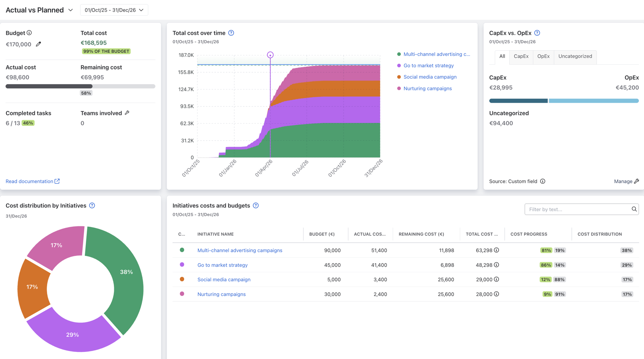Open Social media campaign link in table
Image resolution: width=644 pixels, height=359 pixels.
pyautogui.click(x=224, y=280)
